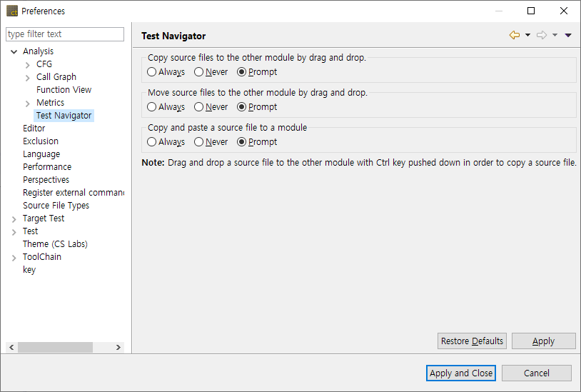The image size is (581, 392).
Task: Click the forward navigation arrow icon
Action: tap(542, 35)
